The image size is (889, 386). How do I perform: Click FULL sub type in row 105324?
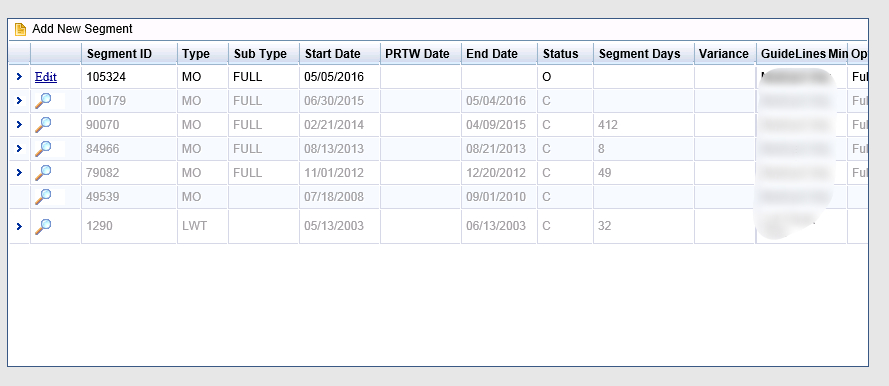pos(248,77)
